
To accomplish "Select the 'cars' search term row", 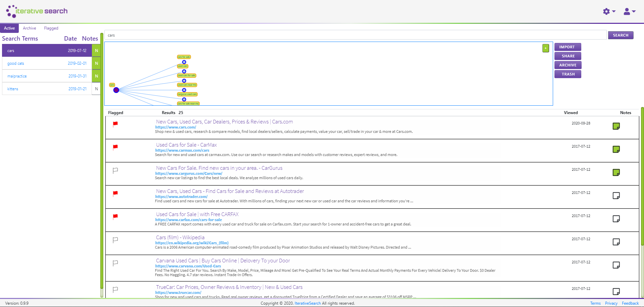I will [47, 51].
